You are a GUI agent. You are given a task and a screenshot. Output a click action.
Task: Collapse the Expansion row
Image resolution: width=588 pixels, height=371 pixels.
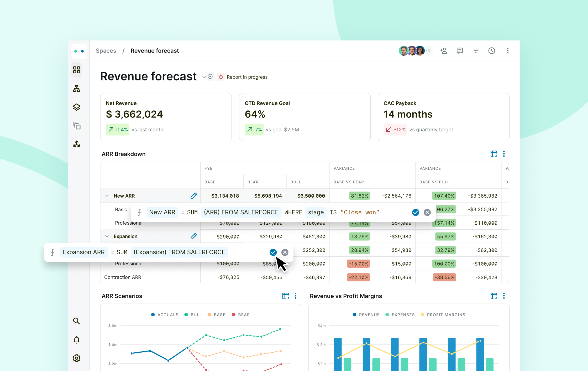click(107, 236)
